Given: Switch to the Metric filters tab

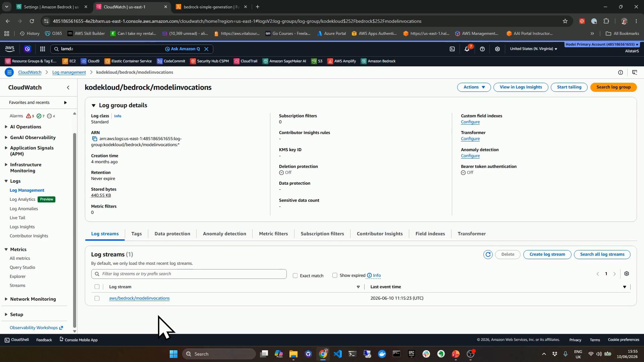Looking at the screenshot, I should click(273, 234).
